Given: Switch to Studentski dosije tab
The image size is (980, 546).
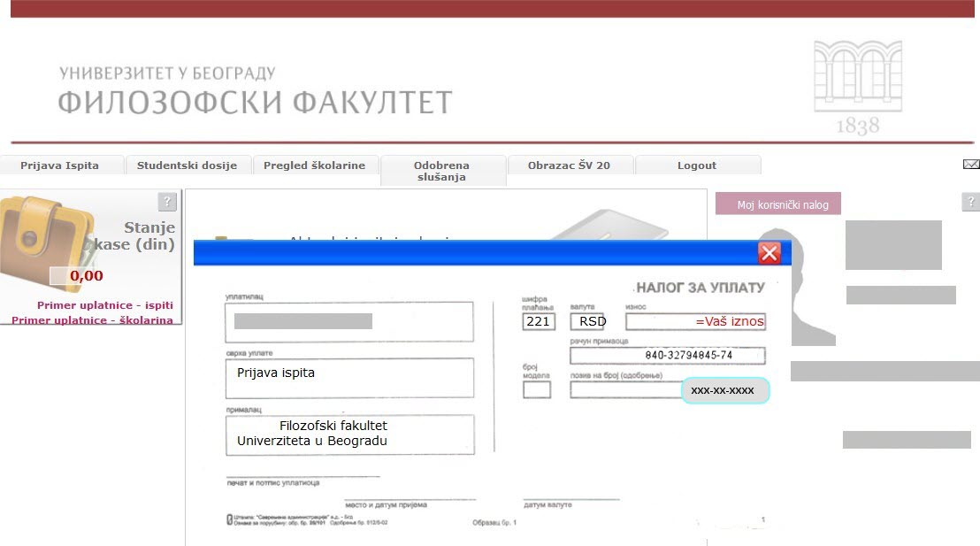Looking at the screenshot, I should pos(187,165).
